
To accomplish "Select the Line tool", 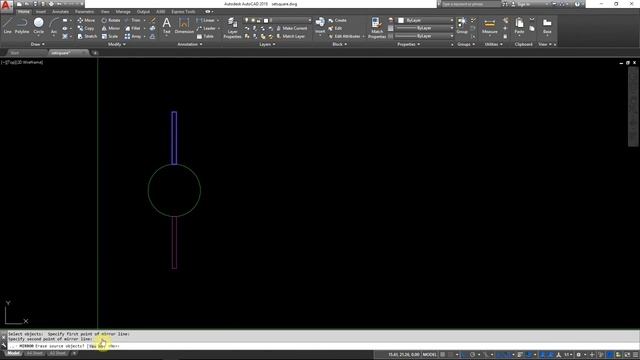I will 7,26.
